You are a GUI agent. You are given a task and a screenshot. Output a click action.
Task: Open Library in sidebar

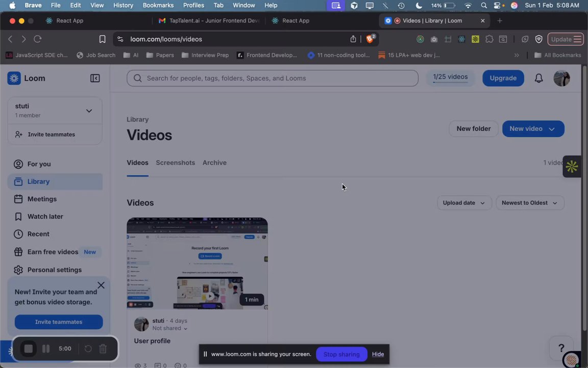[55, 181]
